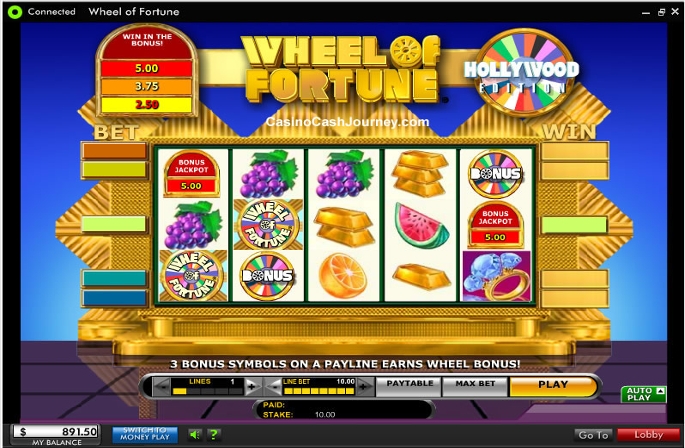Increase the number of lines with plus
The image size is (685, 448).
coord(252,387)
